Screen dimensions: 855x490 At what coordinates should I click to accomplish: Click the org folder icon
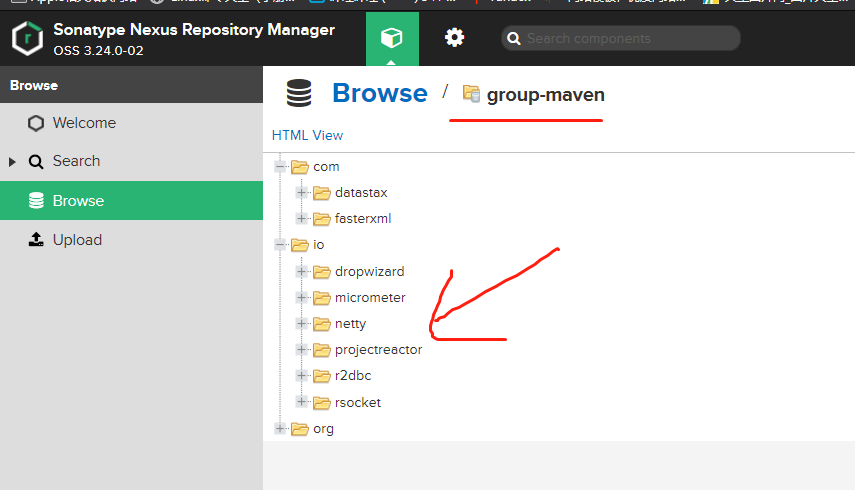300,429
